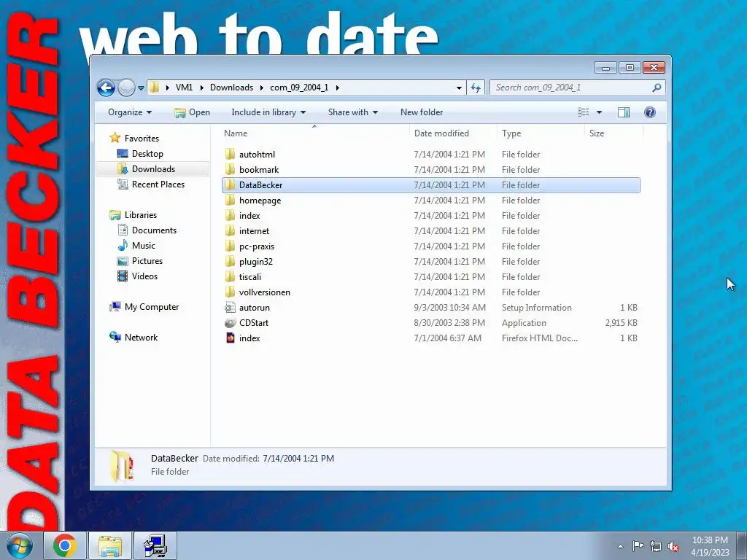Select Favorites in navigation pane
The image size is (747, 560).
142,139
